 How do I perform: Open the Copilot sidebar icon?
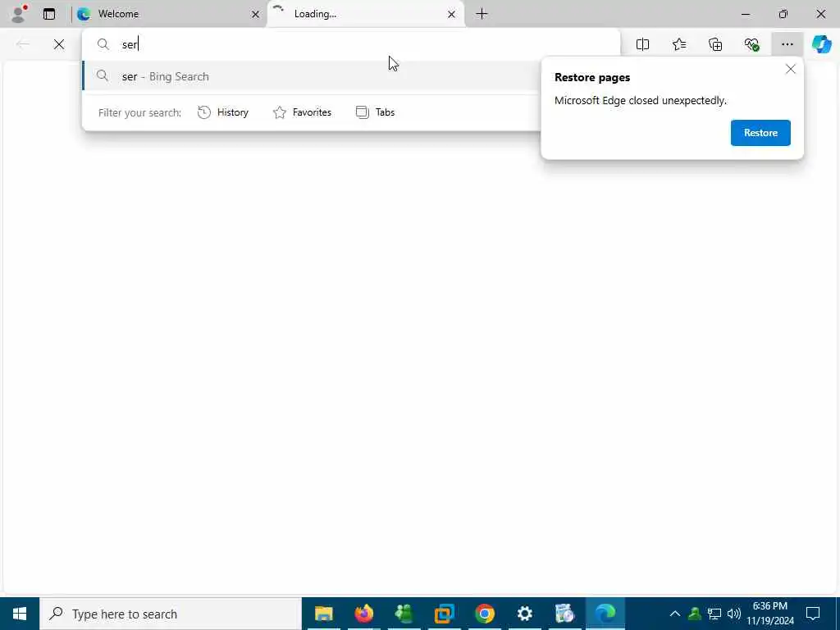[x=821, y=44]
